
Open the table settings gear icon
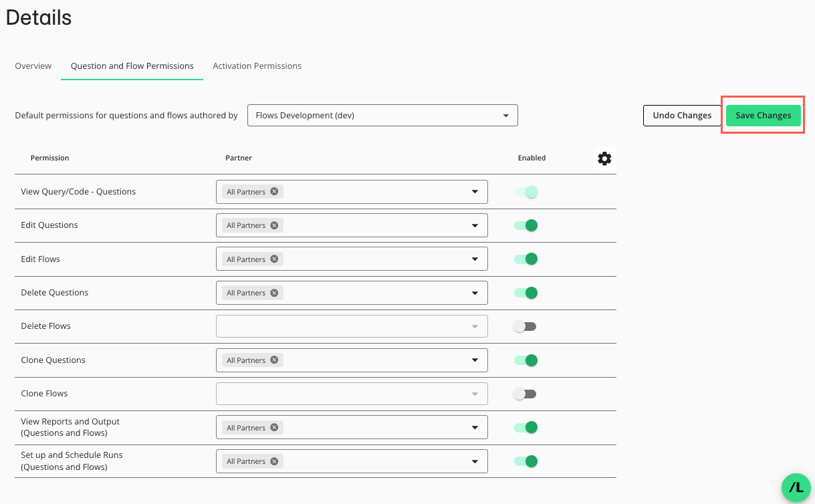point(604,158)
